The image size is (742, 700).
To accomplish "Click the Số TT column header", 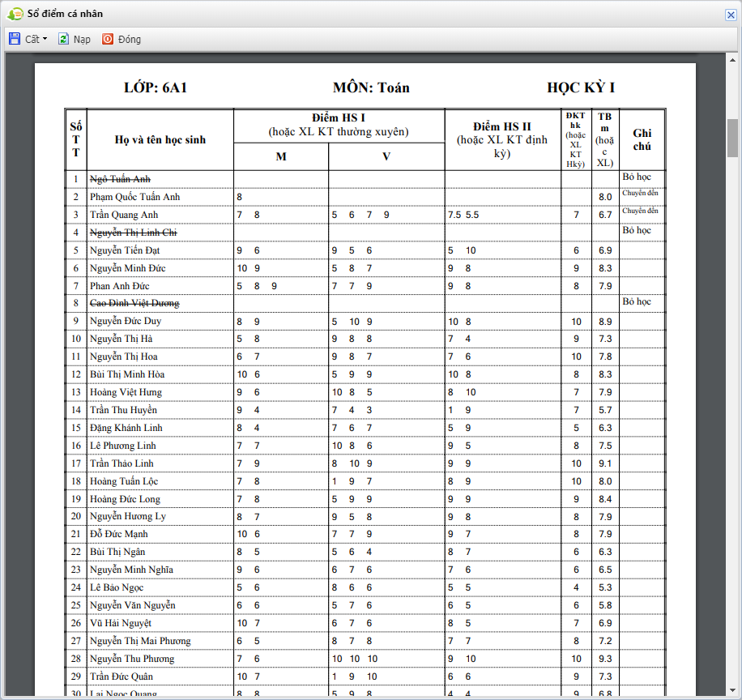I will click(75, 139).
